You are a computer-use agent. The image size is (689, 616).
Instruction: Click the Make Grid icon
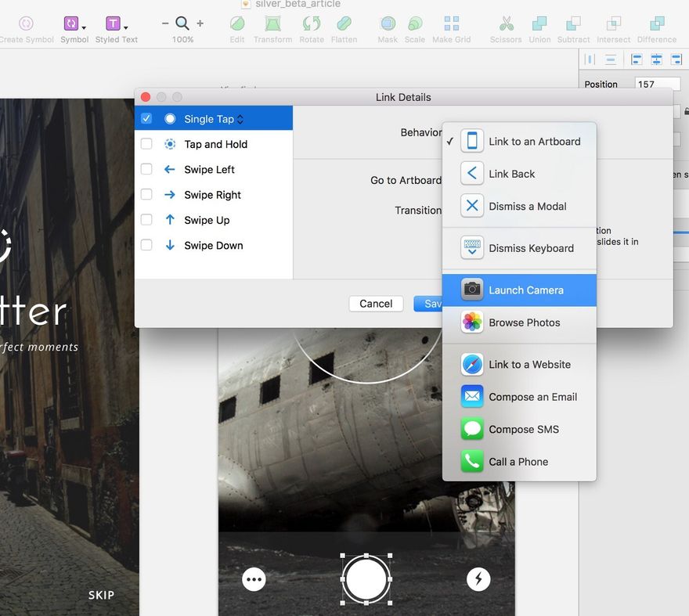[451, 23]
